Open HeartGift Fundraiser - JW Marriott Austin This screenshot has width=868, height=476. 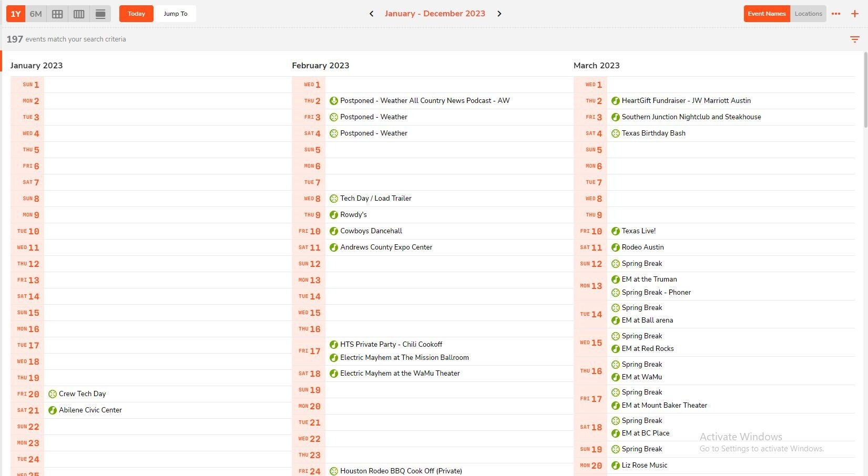pos(686,100)
